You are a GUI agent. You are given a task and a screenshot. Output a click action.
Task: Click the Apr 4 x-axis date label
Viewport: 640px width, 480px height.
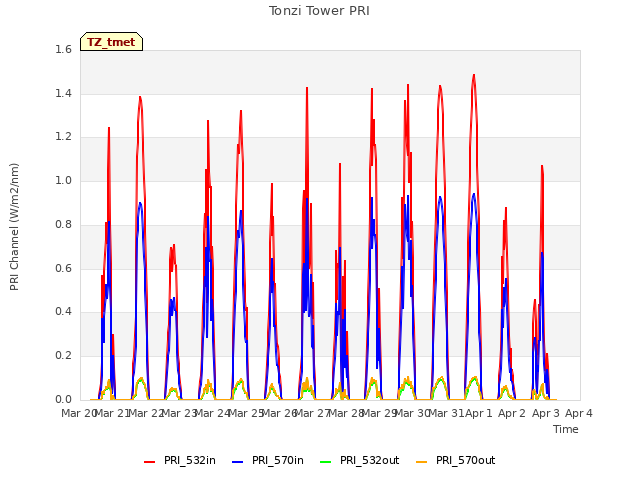point(579,413)
